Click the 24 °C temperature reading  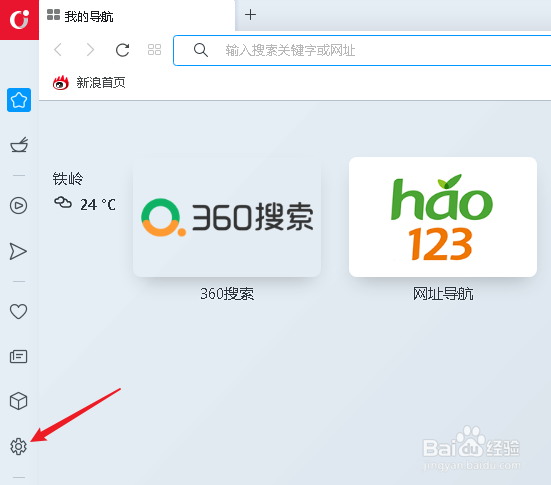coord(98,205)
